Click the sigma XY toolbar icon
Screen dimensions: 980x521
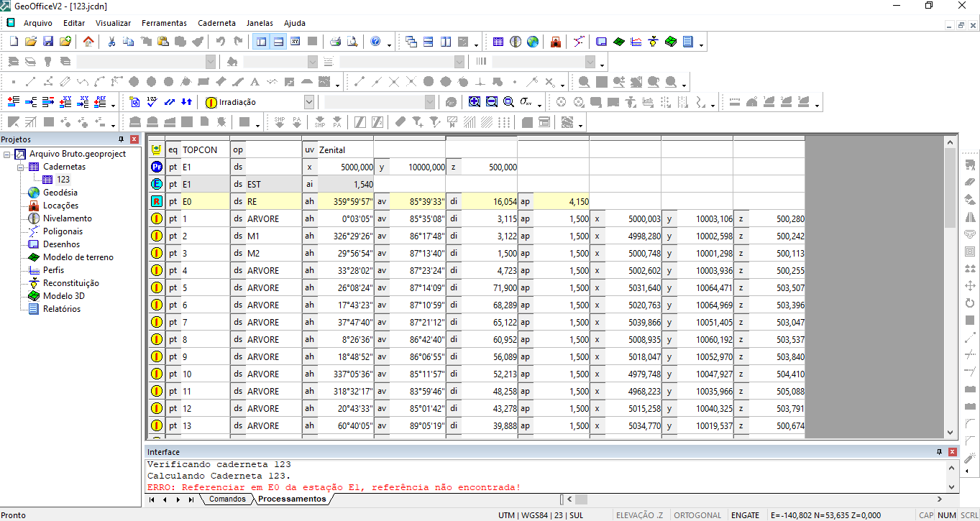[x=526, y=102]
